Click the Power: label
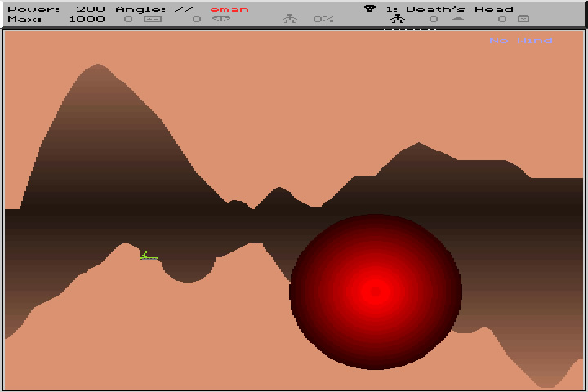 pos(33,9)
